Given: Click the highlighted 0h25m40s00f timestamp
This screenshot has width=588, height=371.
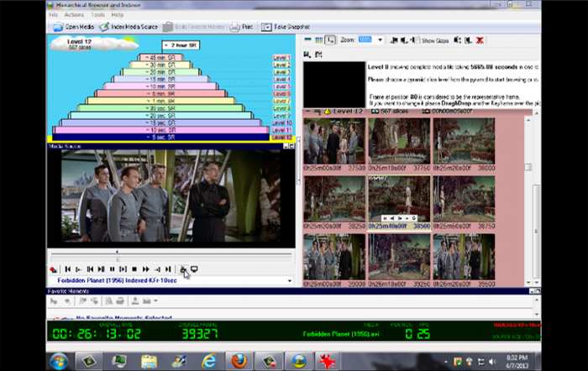Looking at the screenshot, I should tap(387, 227).
